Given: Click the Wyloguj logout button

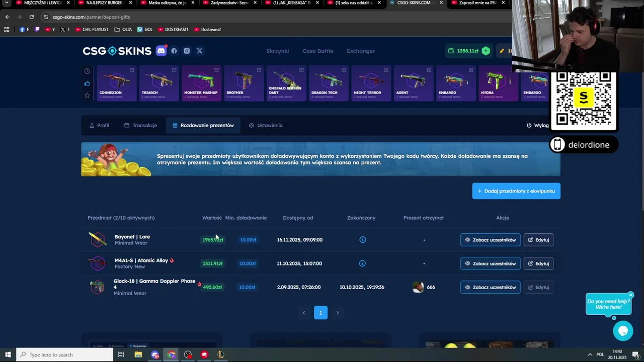Looking at the screenshot, I should point(537,125).
